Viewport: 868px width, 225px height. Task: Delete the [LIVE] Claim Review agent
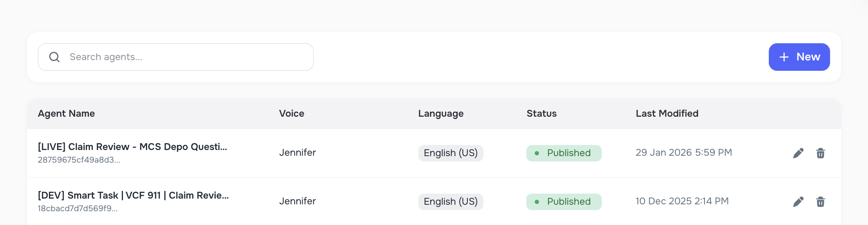(821, 153)
